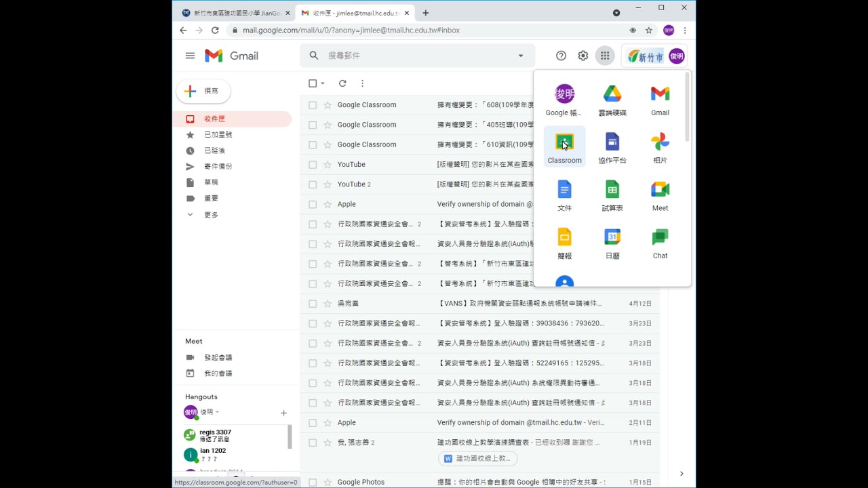Open the more options menu above the mail list
Image resolution: width=868 pixels, height=488 pixels.
click(362, 83)
